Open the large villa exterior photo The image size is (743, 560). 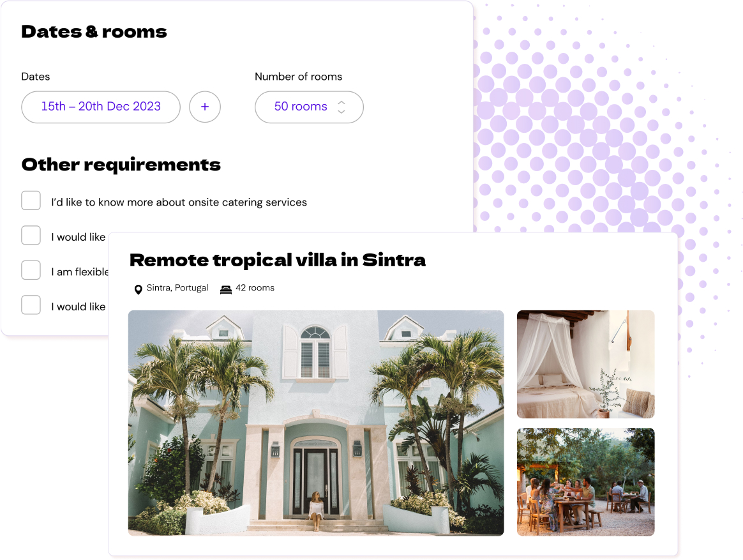[x=316, y=423]
